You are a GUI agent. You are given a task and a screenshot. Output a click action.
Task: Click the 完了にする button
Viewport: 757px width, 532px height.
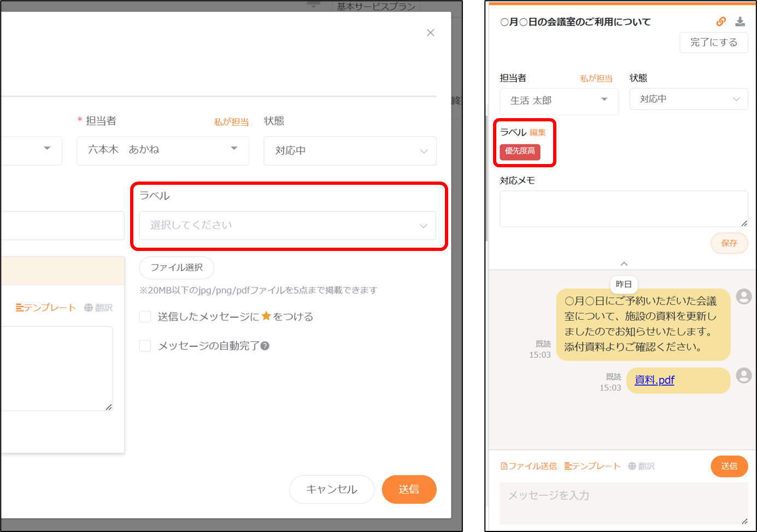714,43
